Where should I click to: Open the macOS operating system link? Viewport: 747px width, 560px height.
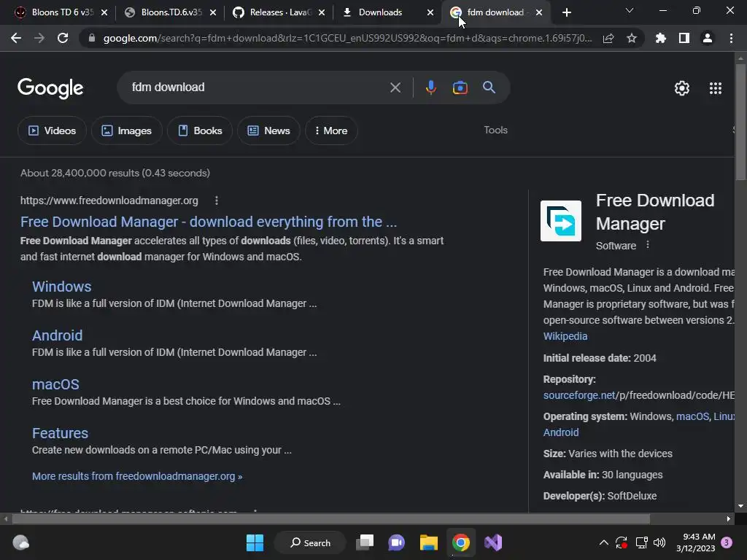(692, 416)
